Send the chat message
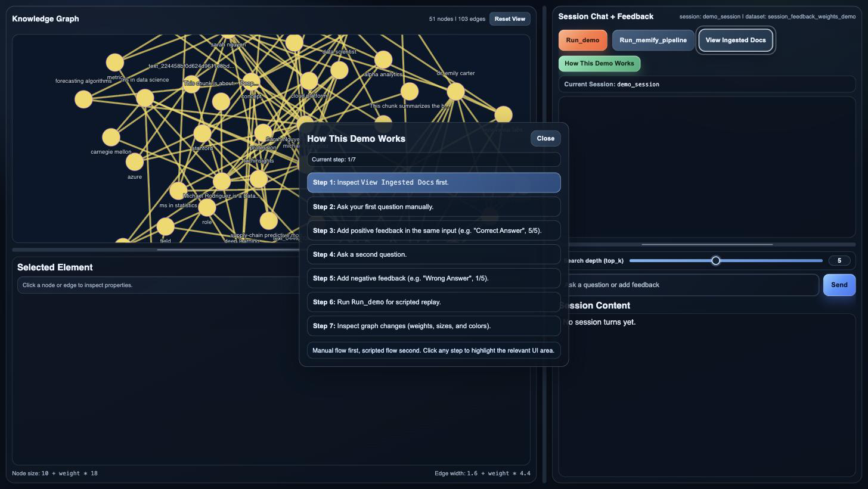Image resolution: width=868 pixels, height=489 pixels. (x=839, y=285)
